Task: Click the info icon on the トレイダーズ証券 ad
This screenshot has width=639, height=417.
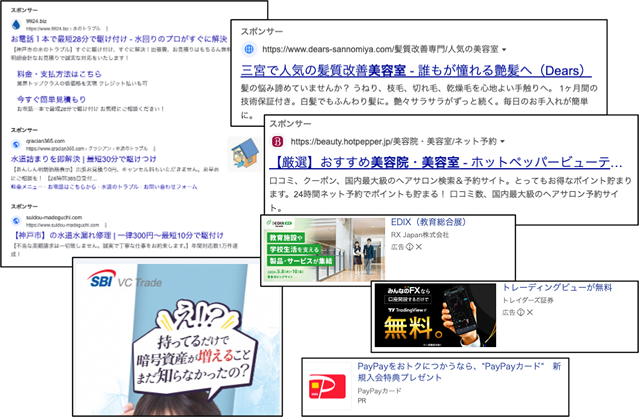Action: coord(520,313)
